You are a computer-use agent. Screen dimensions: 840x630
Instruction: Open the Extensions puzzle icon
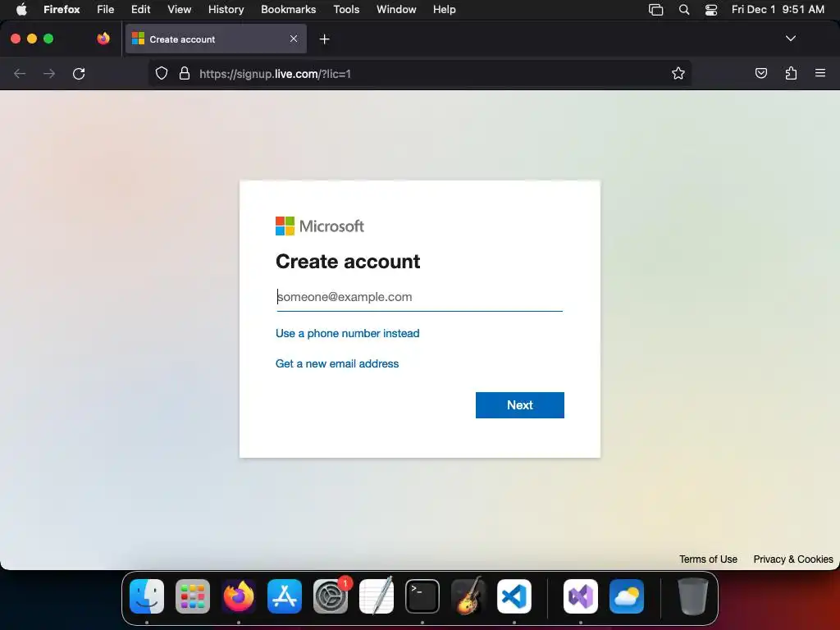(x=791, y=73)
